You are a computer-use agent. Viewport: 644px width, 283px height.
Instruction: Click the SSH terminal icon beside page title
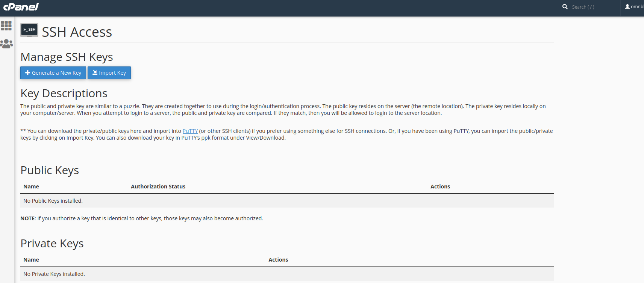click(x=29, y=30)
